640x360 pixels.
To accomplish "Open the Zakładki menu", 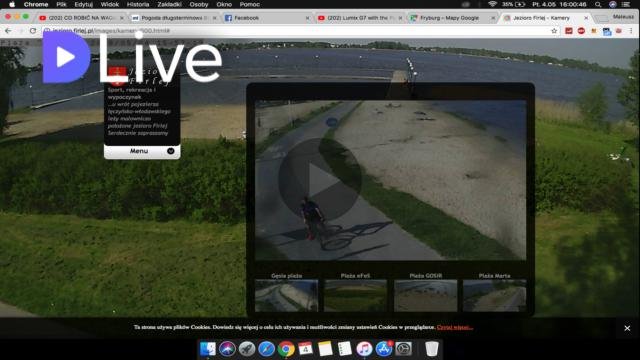I will click(169, 4).
